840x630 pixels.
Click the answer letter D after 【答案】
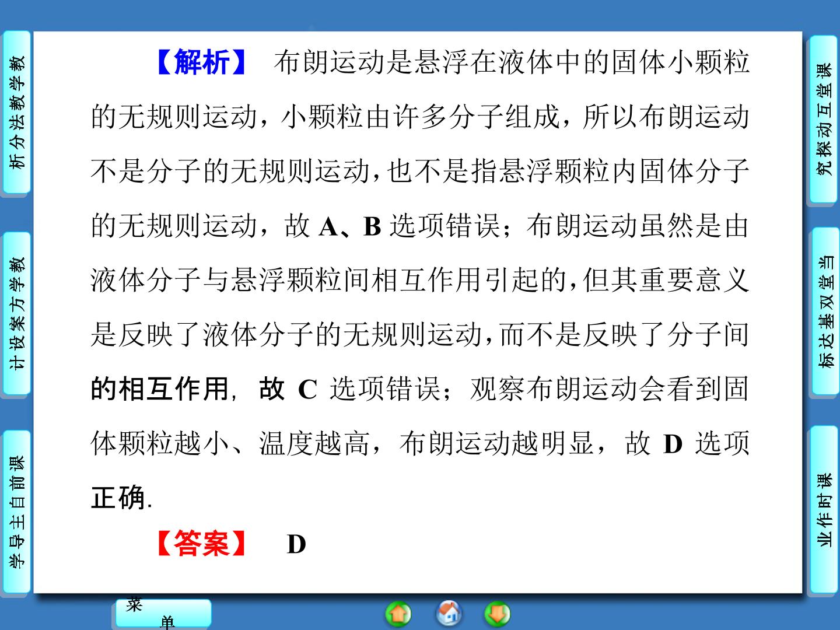click(x=296, y=544)
